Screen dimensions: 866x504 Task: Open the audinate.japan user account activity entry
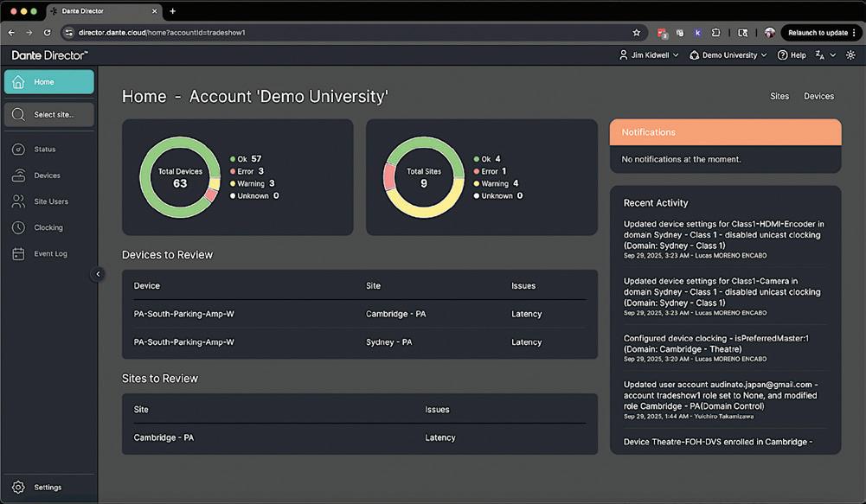(721, 399)
